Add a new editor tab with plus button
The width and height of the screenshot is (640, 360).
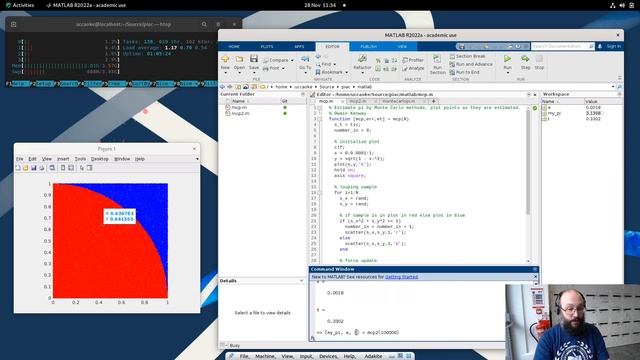tap(433, 101)
